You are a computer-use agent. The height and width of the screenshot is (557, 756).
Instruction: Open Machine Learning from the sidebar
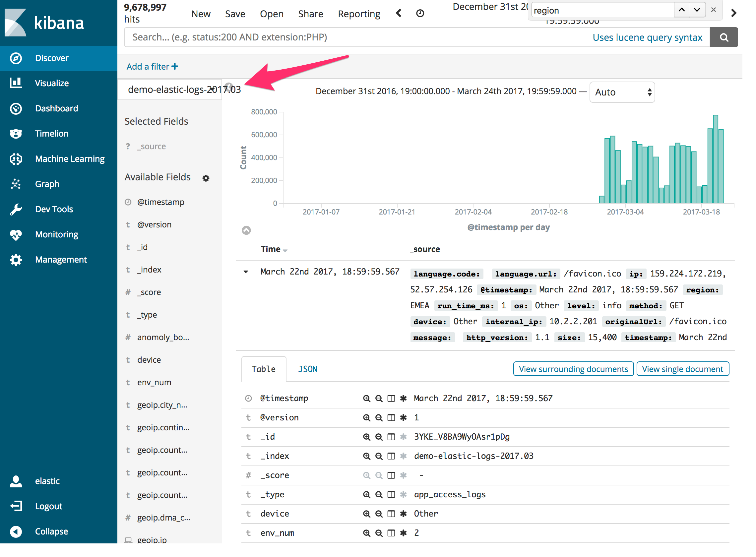click(x=69, y=158)
